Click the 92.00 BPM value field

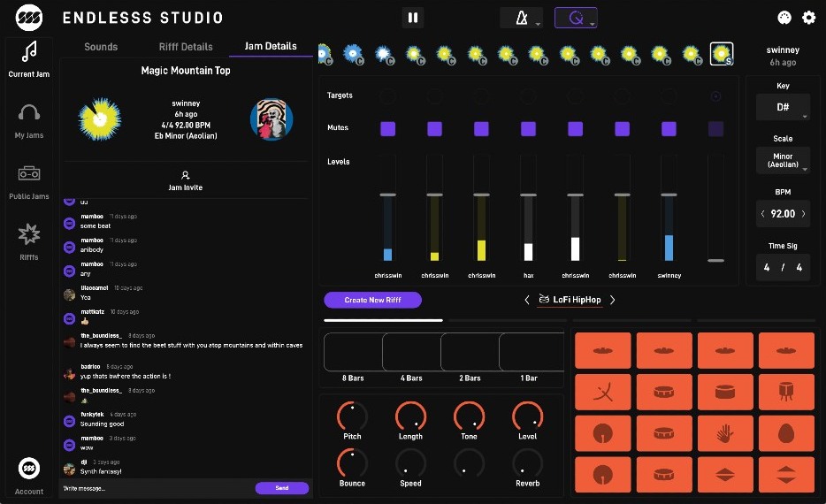tap(783, 214)
